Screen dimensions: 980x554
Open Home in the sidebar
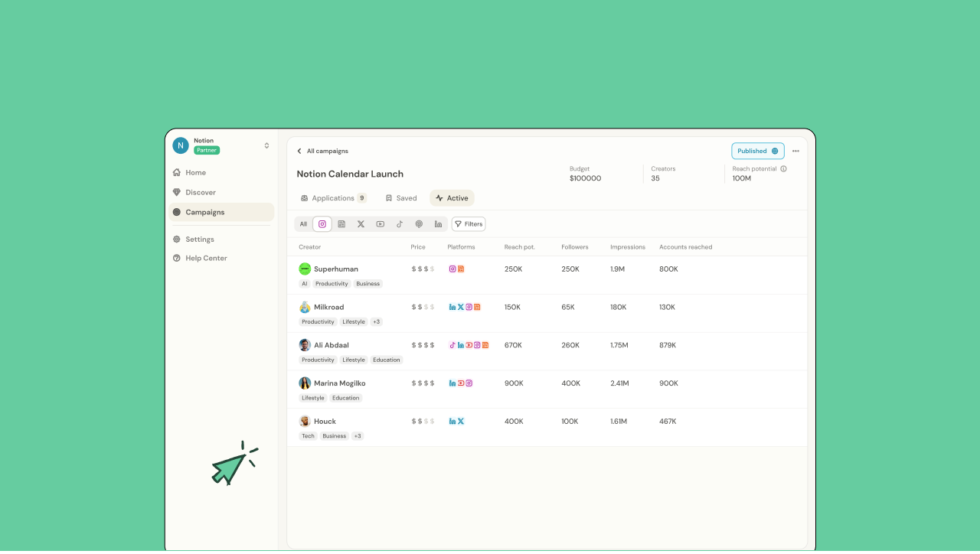tap(221, 173)
